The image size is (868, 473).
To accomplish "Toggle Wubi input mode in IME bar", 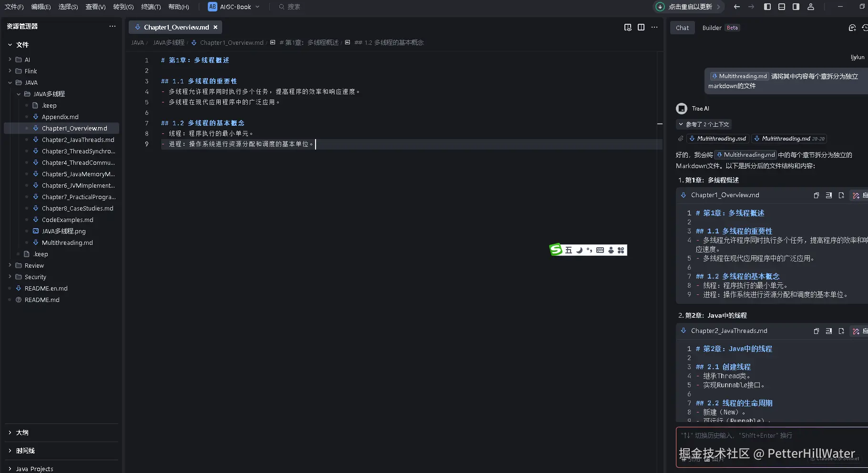I will coord(569,250).
